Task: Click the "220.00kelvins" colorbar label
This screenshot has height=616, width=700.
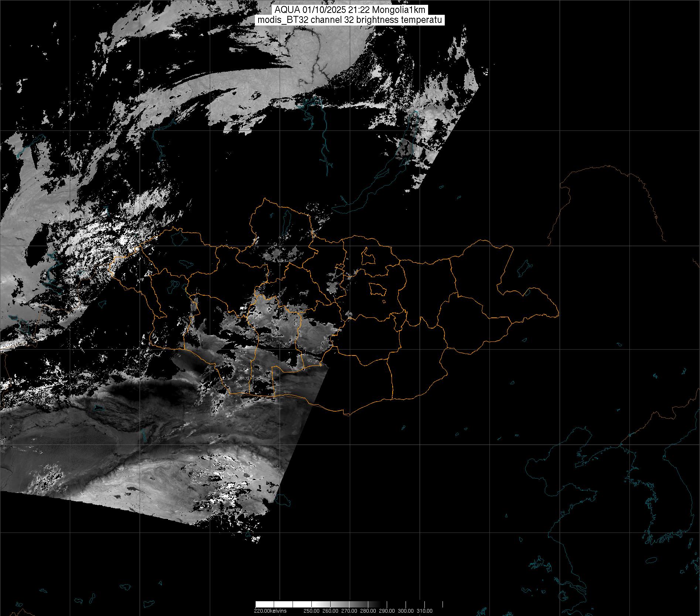Action: 270,610
